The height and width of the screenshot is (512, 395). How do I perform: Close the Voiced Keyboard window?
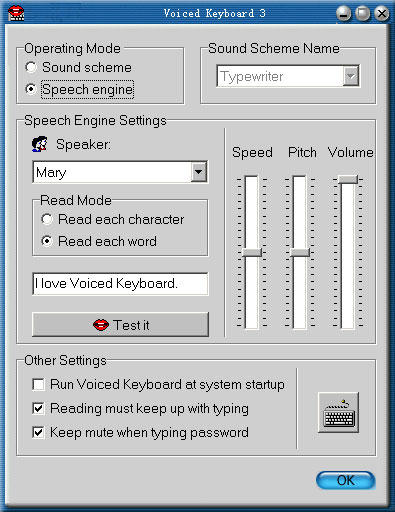coord(382,14)
